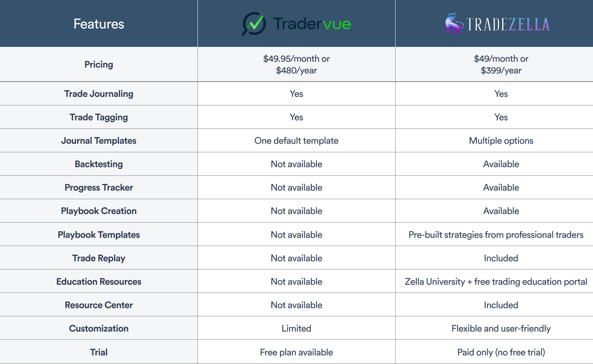Click the TRADEZELLA wordmark in the header
The image size is (593, 364).
[508, 24]
